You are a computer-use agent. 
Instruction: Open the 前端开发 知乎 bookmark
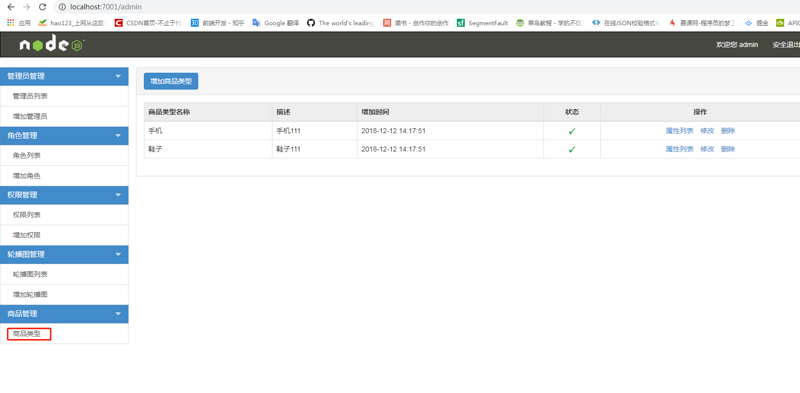click(217, 23)
